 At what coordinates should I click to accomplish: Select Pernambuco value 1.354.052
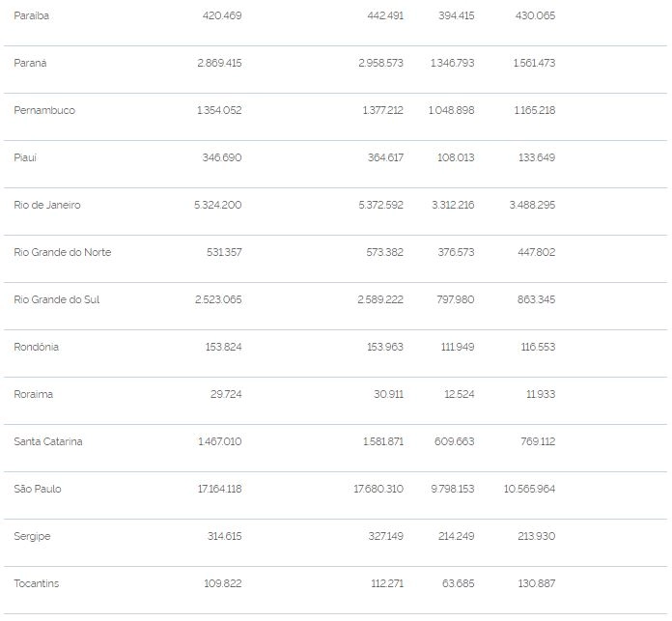219,110
